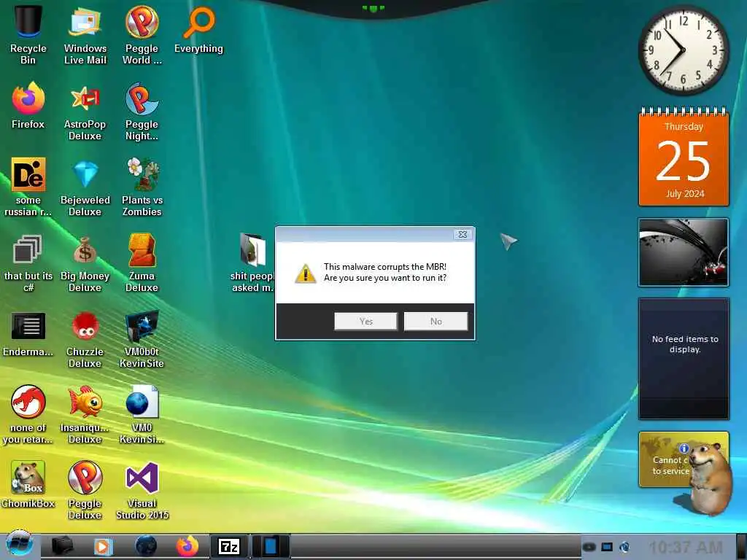Screen dimensions: 747x560
Task: Select the Bejeweled Deluxe icon
Action: 85,187
